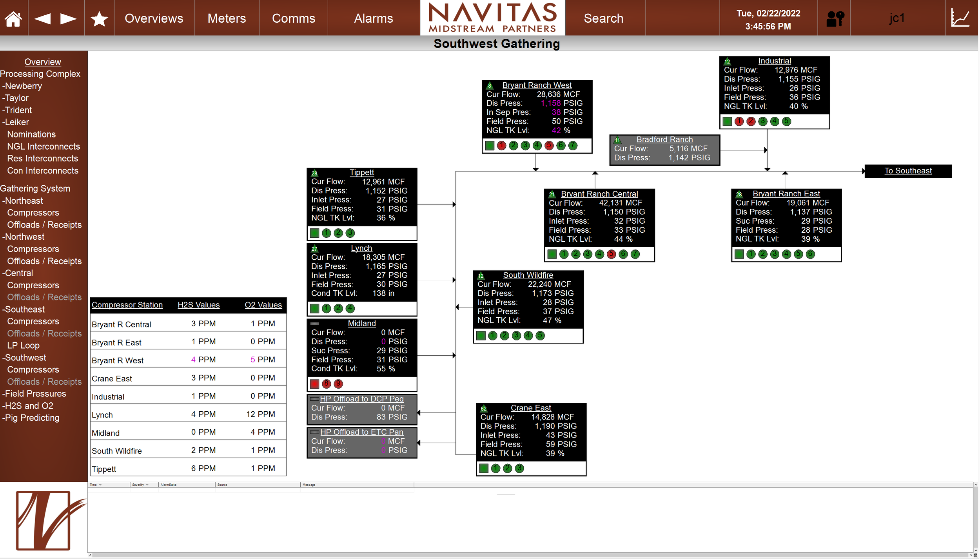The image size is (980, 559).
Task: Open the Time column sort dropdown
Action: [100, 485]
